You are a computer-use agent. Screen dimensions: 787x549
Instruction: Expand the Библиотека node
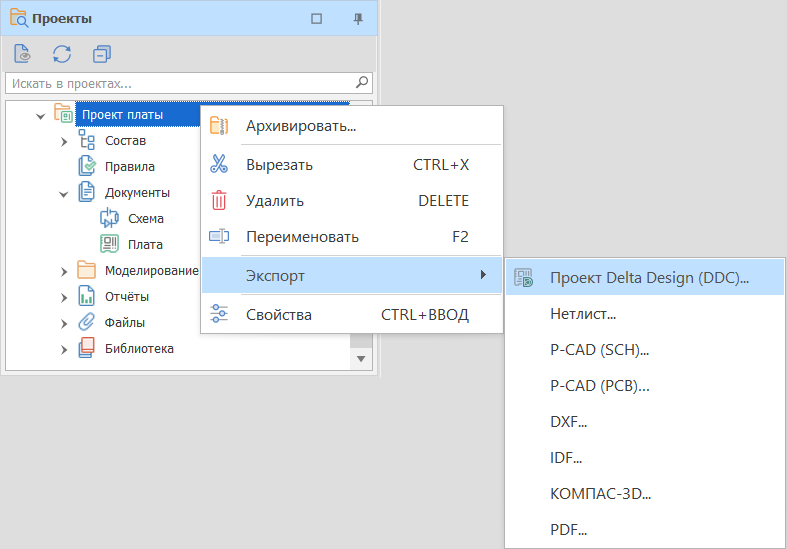pos(64,350)
